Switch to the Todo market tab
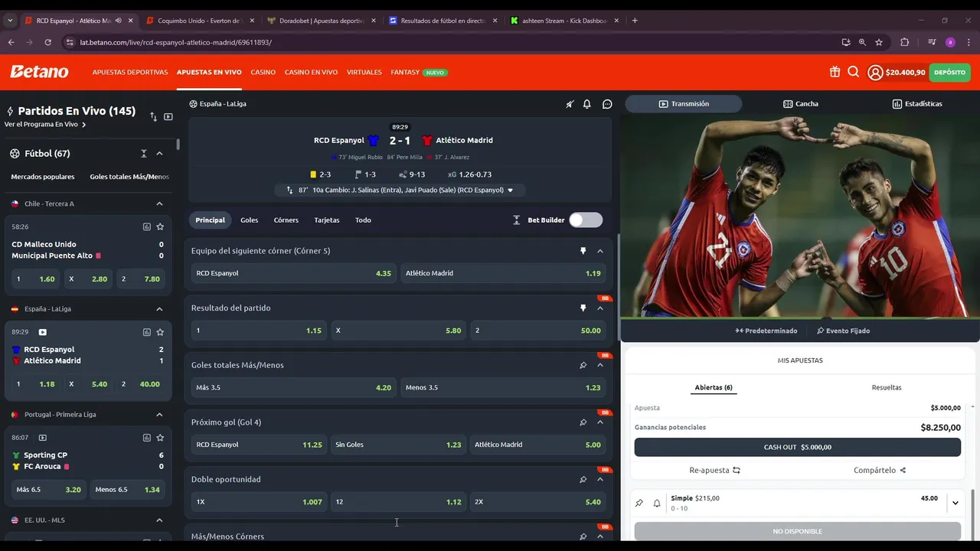This screenshot has height=551, width=980. [363, 220]
